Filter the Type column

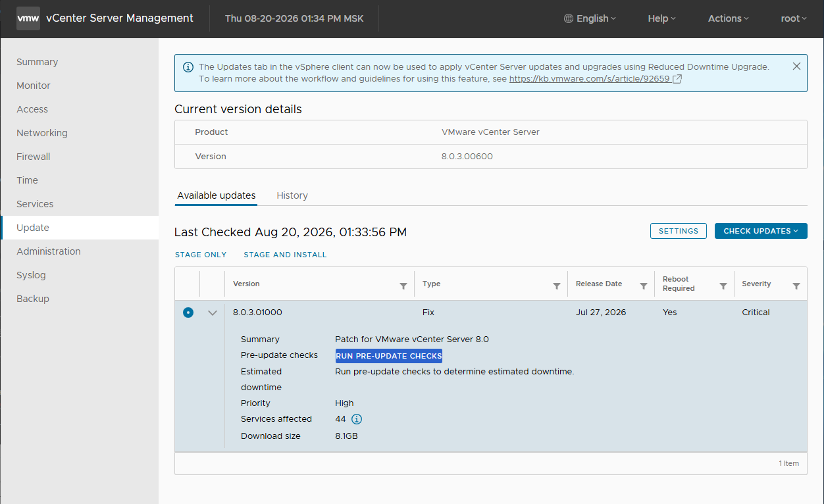[x=557, y=286]
